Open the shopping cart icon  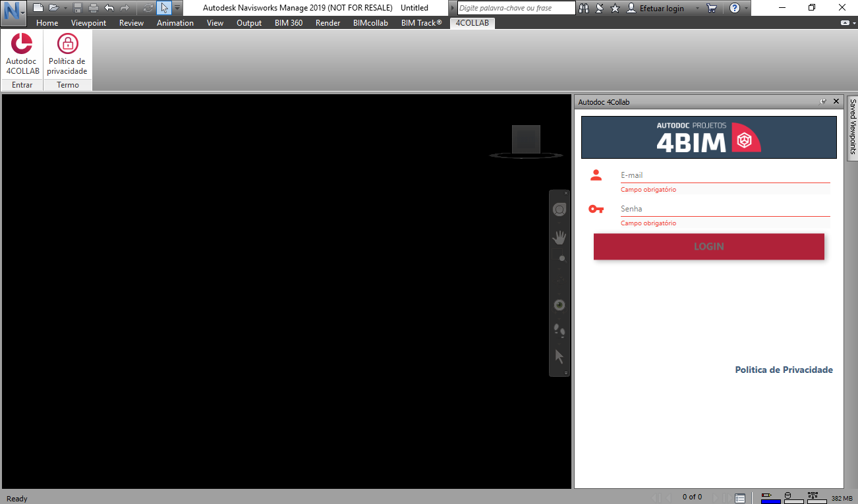click(x=712, y=8)
